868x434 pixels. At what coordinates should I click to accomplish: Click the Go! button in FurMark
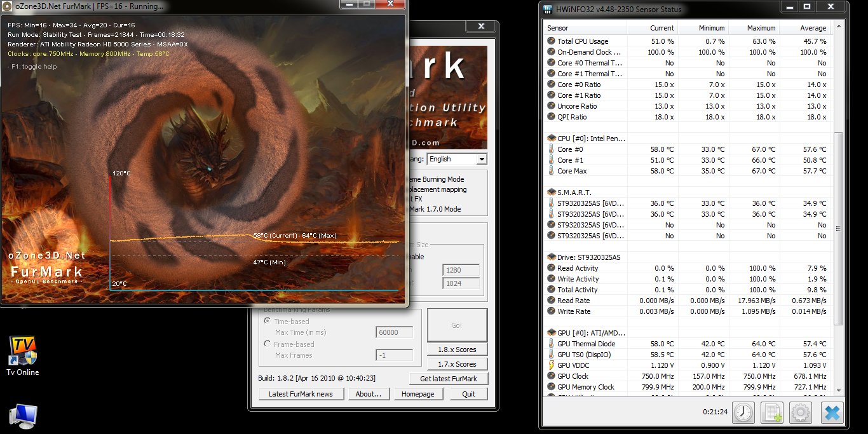click(457, 325)
